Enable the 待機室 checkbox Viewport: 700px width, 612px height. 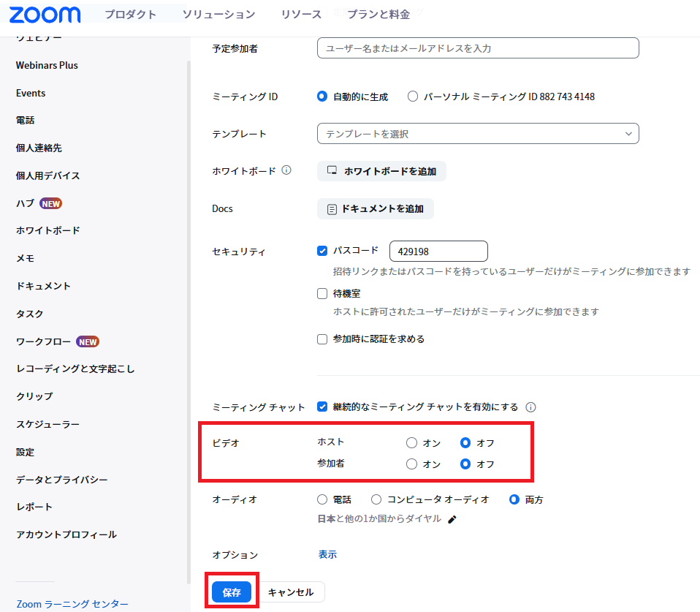(x=322, y=293)
